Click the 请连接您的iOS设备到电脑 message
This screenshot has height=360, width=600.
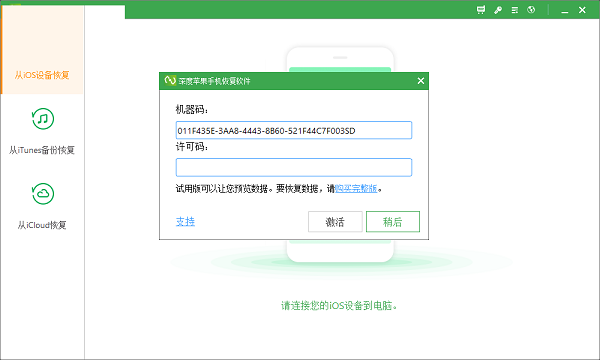point(339,306)
